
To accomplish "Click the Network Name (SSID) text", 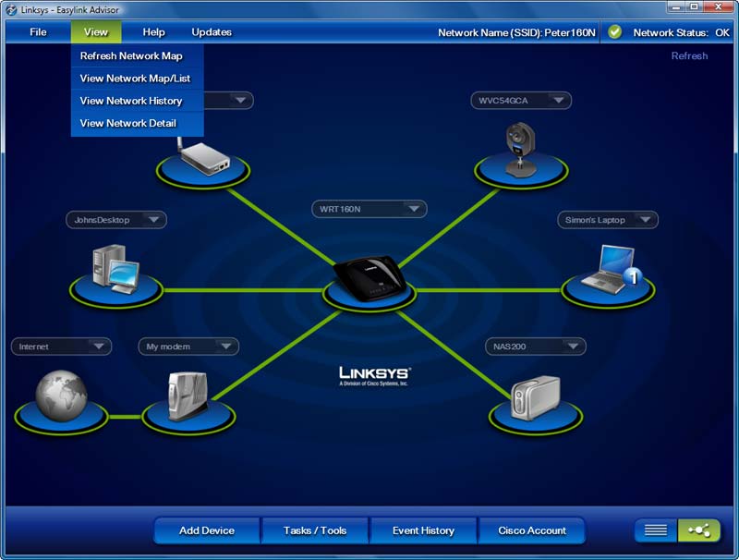I will pos(516,32).
